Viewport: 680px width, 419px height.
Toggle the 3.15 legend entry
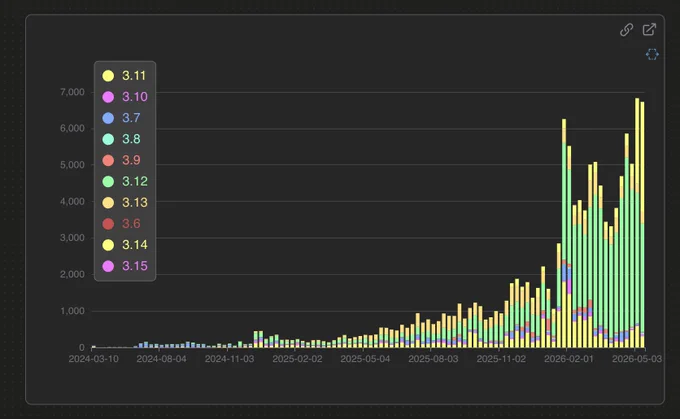125,266
